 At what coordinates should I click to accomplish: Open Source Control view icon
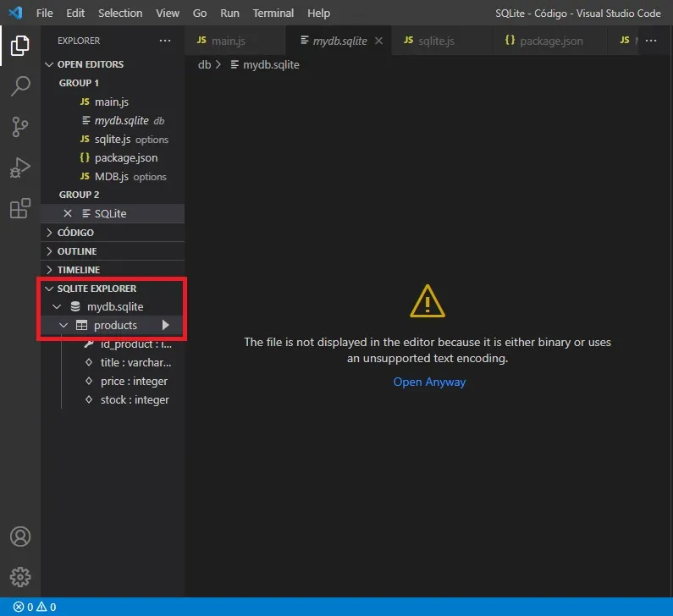pos(19,127)
